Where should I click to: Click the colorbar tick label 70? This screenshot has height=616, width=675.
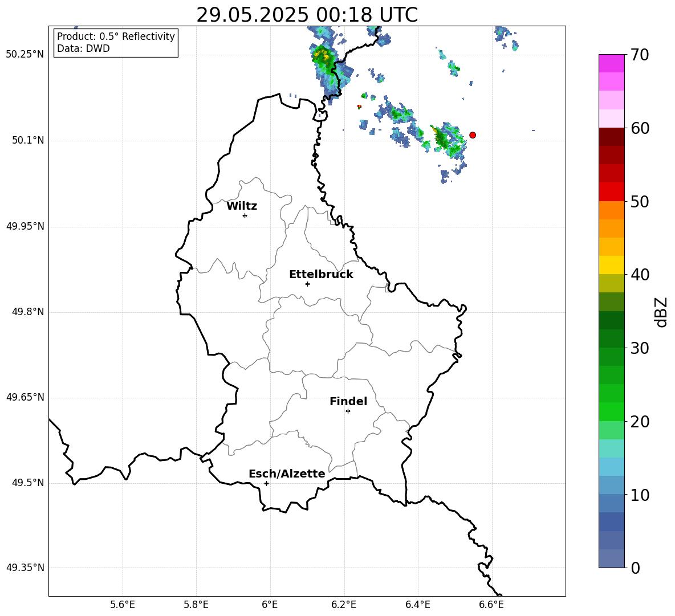pyautogui.click(x=640, y=55)
